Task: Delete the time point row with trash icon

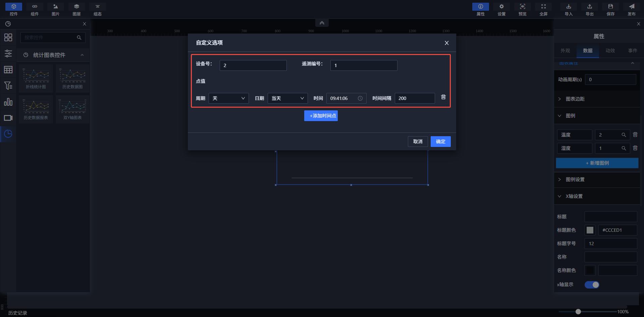Action: [443, 97]
